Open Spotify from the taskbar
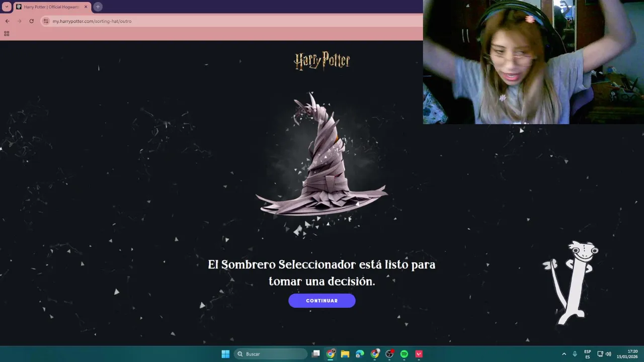Image resolution: width=644 pixels, height=362 pixels. click(x=404, y=354)
